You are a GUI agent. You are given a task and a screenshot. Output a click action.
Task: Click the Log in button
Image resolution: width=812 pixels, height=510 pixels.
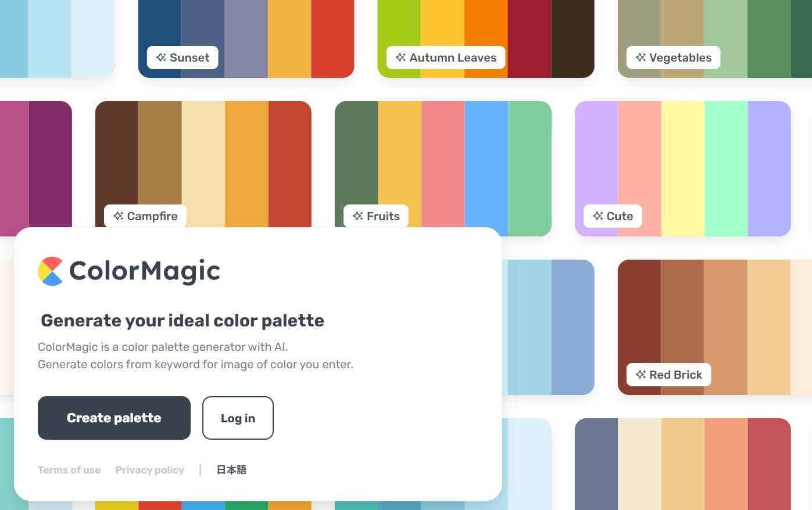(x=238, y=418)
